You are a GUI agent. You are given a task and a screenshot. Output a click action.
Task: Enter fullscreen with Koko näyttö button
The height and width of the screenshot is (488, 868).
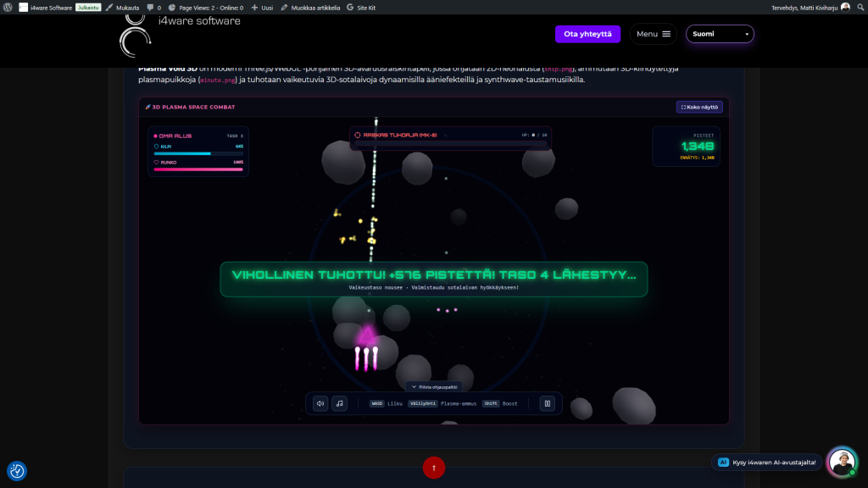(699, 107)
